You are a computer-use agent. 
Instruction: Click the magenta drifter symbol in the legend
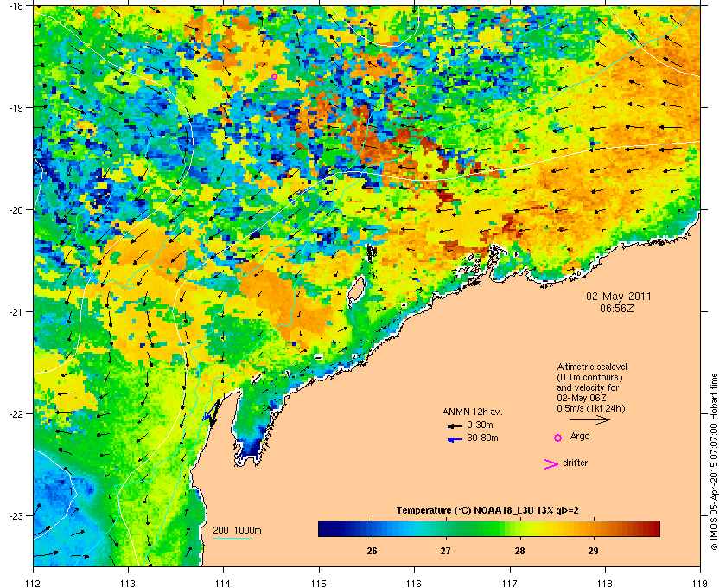551,464
